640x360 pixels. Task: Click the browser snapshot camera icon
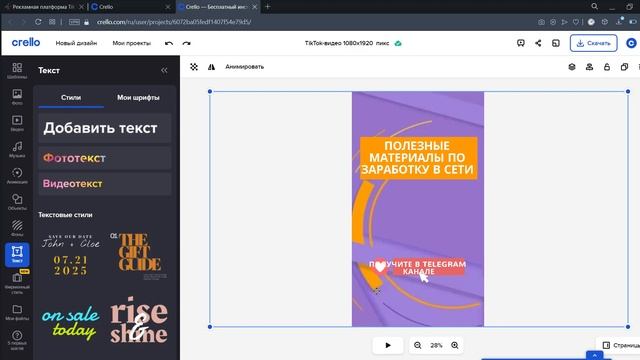(x=541, y=22)
